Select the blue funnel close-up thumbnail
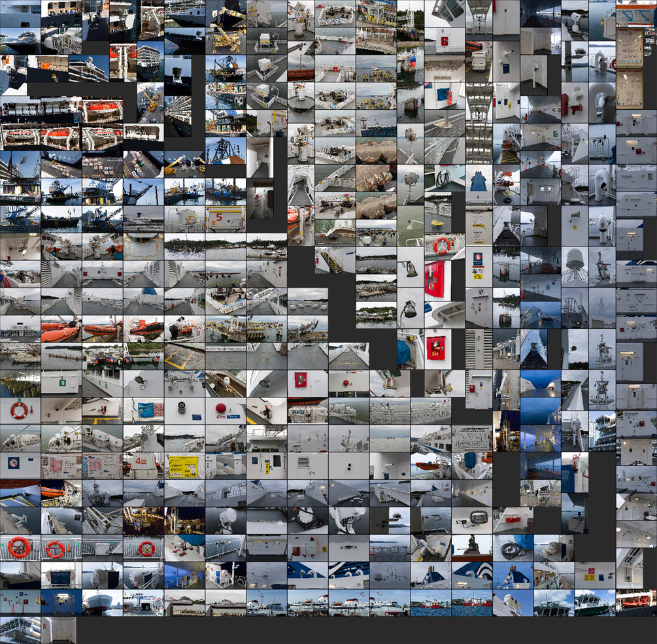Viewport: 657px width, 644px height. click(479, 185)
